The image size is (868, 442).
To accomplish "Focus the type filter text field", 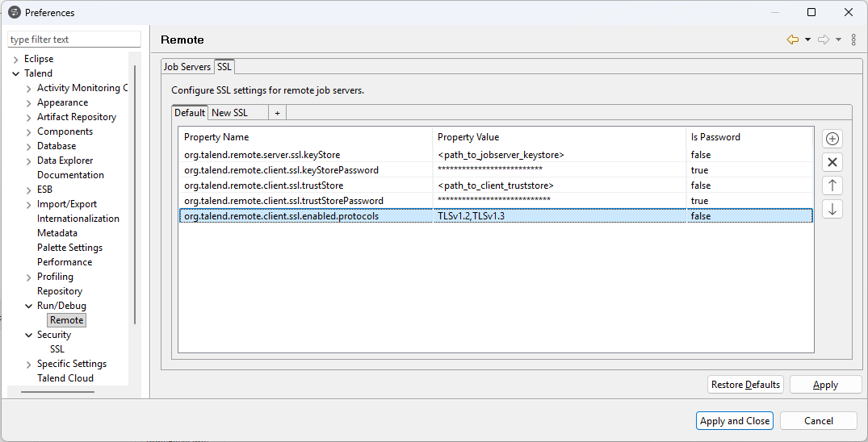I will pos(74,40).
